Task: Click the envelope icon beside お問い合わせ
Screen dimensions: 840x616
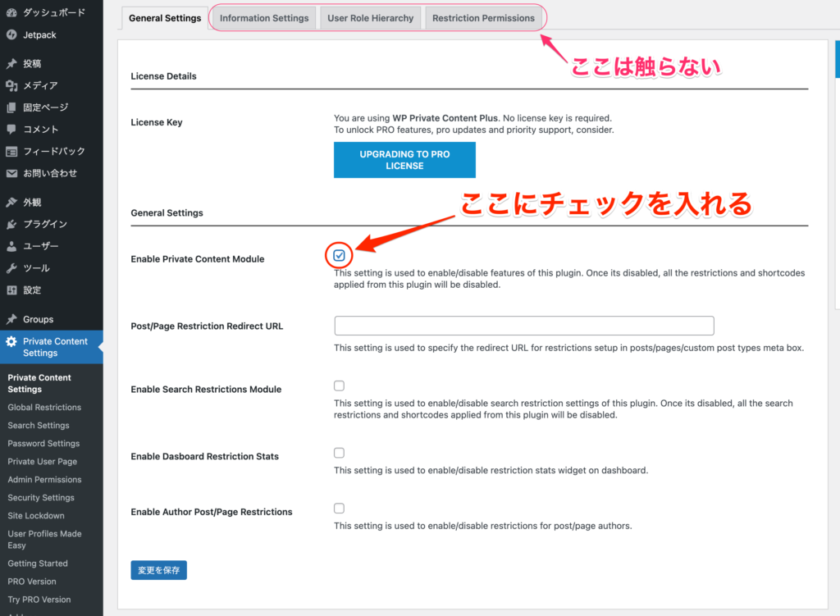Action: tap(11, 174)
